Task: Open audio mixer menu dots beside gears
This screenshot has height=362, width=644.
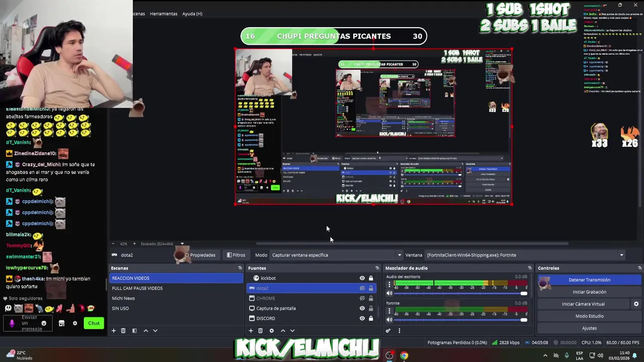Action: (x=399, y=331)
